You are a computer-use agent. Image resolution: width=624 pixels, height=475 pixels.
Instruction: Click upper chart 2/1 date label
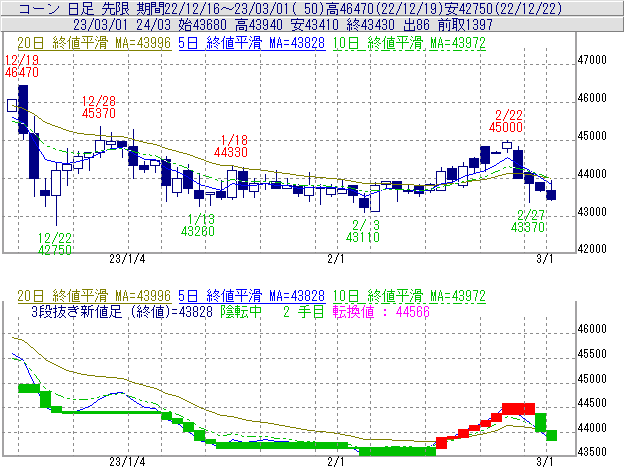tap(335, 259)
